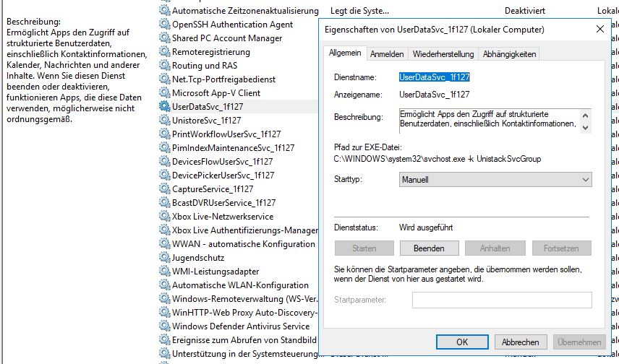Viewport: 619px width, 364px height.
Task: Click gear icon of Automatische WLAN-Konfiguration
Action: [x=164, y=285]
